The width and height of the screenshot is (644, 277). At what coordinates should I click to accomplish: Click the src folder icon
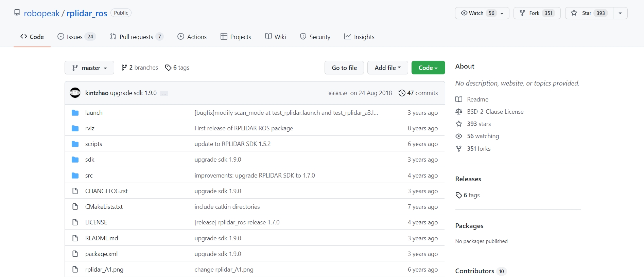75,176
